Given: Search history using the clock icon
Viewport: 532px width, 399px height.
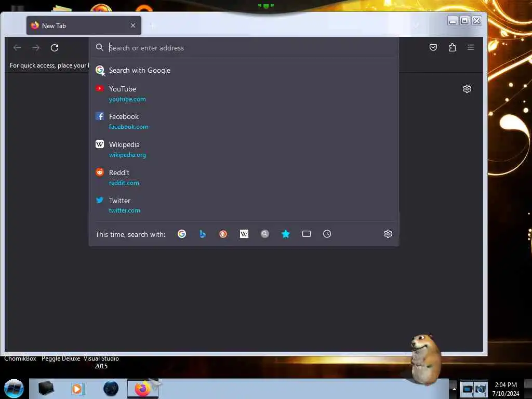Looking at the screenshot, I should [x=327, y=234].
